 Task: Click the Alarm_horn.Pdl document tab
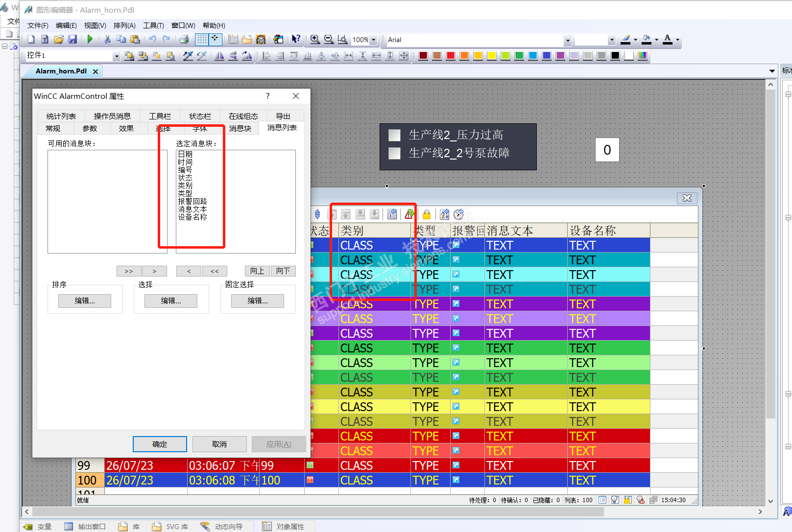point(61,71)
